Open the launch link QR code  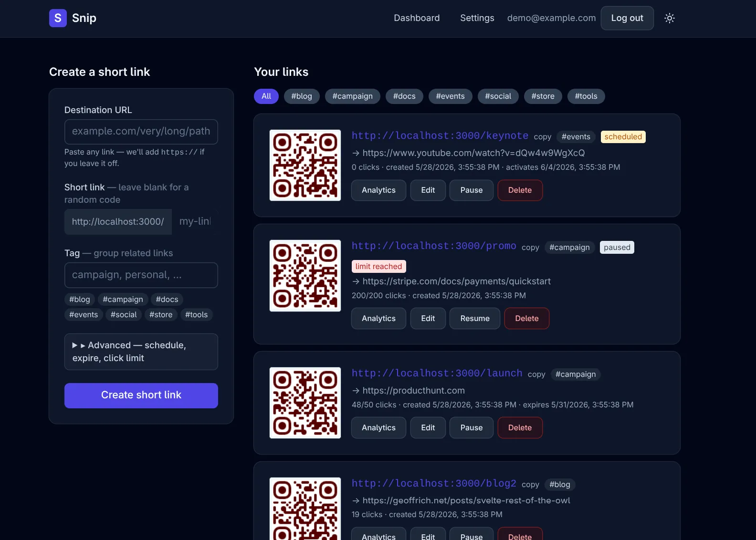click(305, 403)
